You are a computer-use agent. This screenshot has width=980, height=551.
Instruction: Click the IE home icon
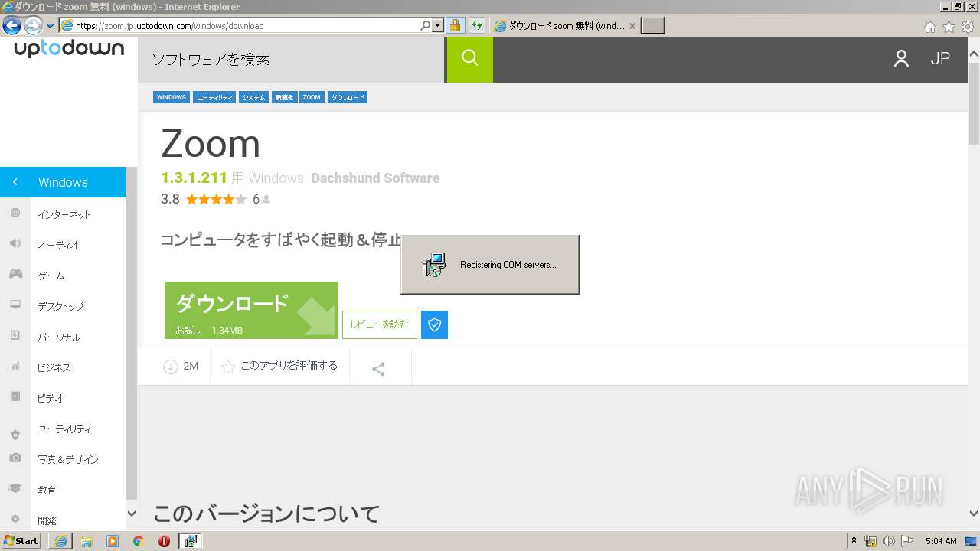929,27
